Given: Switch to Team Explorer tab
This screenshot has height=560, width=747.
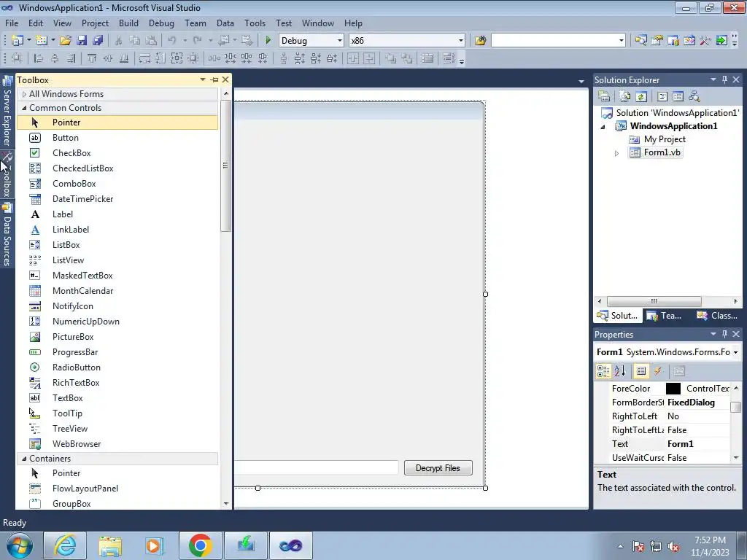Looking at the screenshot, I should pyautogui.click(x=664, y=315).
